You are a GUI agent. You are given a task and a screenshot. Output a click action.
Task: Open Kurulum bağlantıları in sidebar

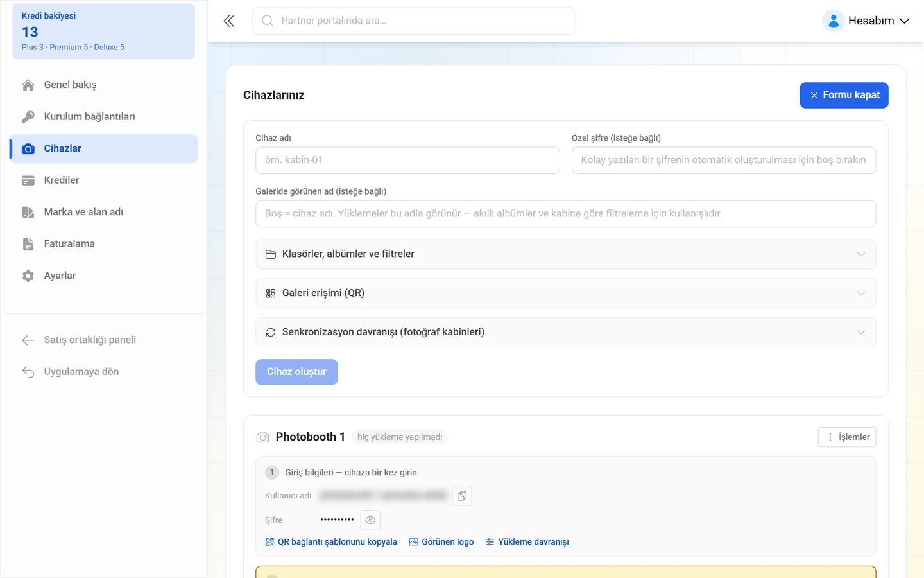click(103, 117)
